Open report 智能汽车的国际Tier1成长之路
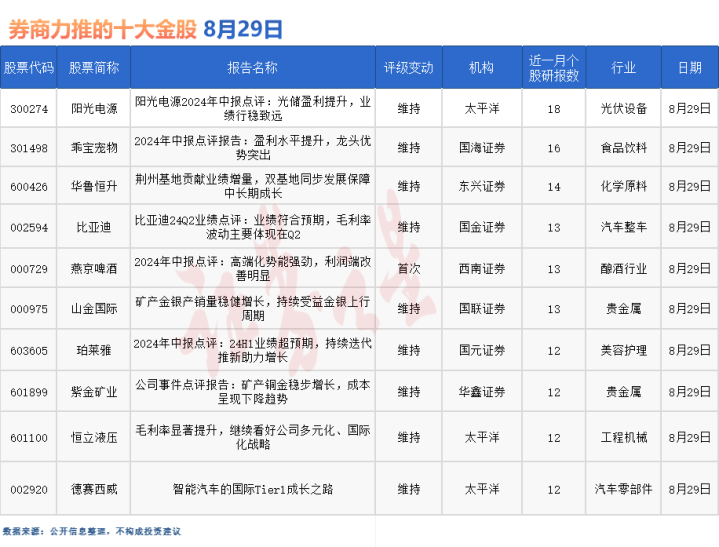 click(x=253, y=489)
